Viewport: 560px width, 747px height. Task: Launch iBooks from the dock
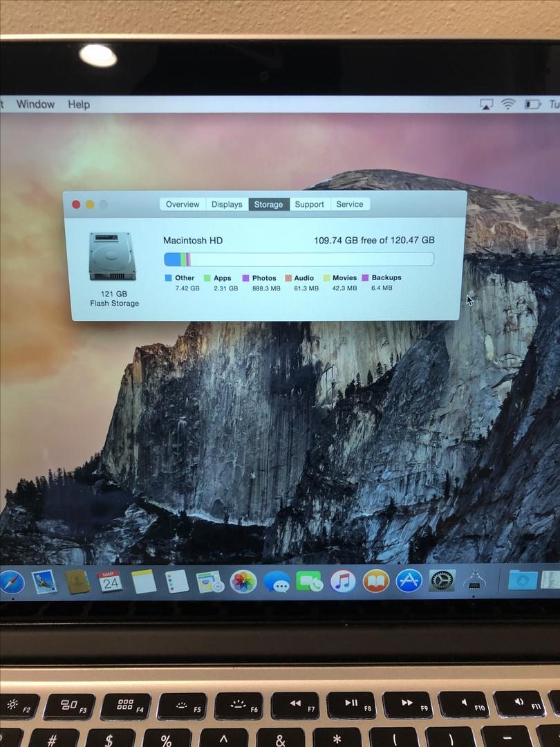click(376, 582)
